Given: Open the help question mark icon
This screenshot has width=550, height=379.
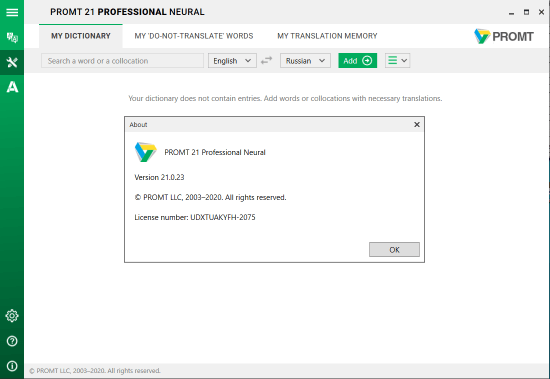Looking at the screenshot, I should 12,341.
